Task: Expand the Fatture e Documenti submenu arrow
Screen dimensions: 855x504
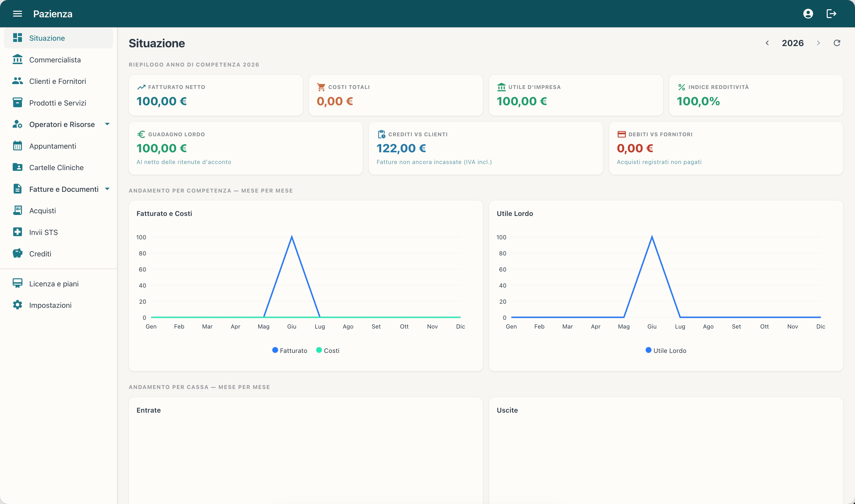Action: (x=107, y=189)
